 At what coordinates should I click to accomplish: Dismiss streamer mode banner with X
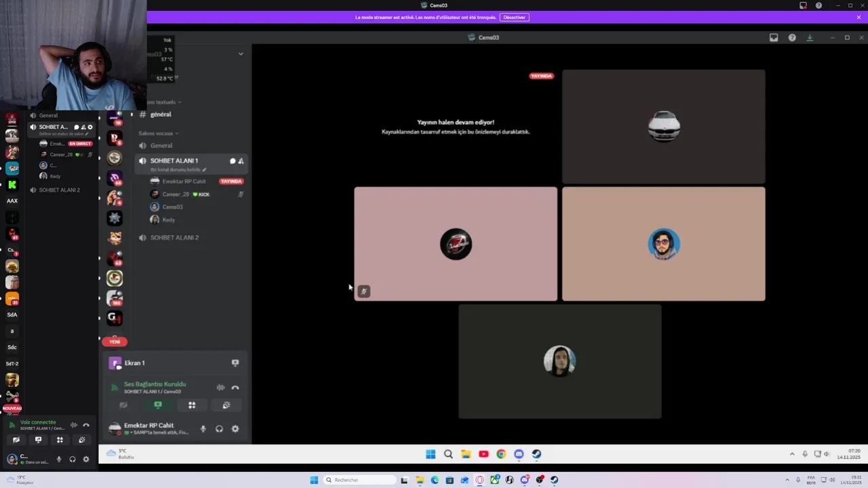coord(859,17)
